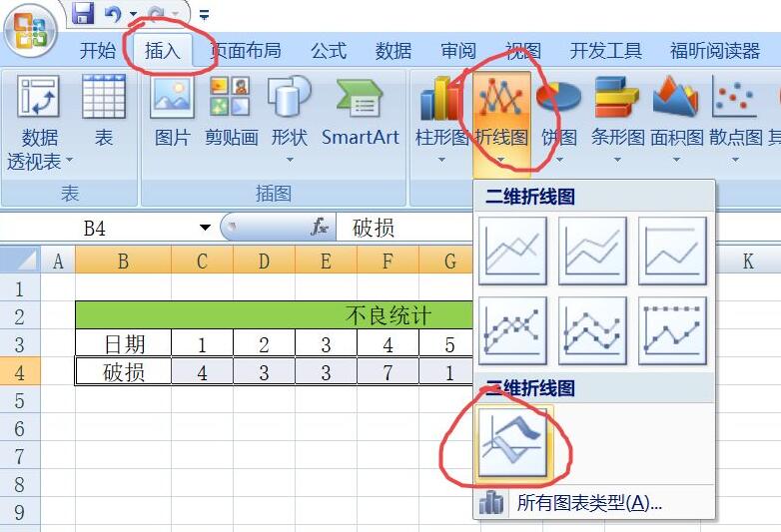This screenshot has height=532, width=781.
Task: Select column A header
Action: coord(58,261)
